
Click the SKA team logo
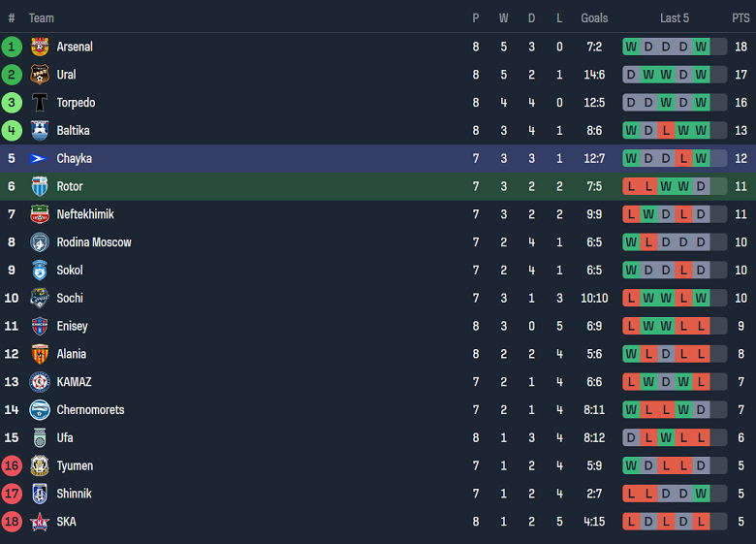coord(40,523)
